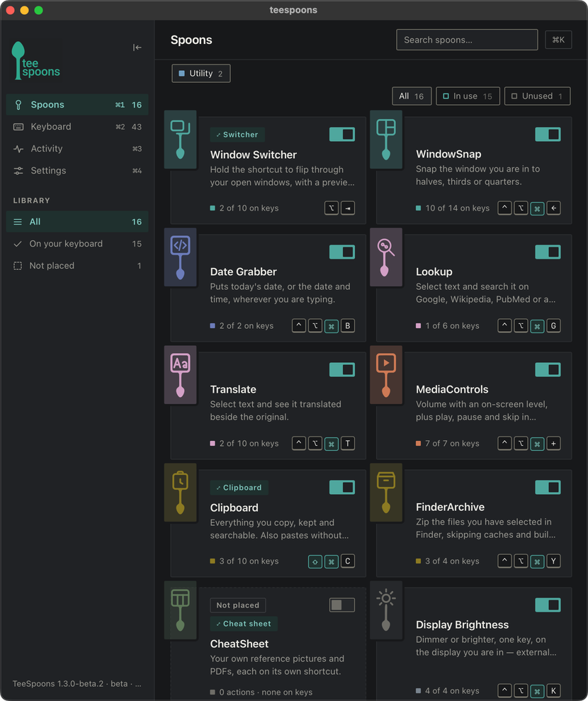Select the On your keyboard library filter

77,244
